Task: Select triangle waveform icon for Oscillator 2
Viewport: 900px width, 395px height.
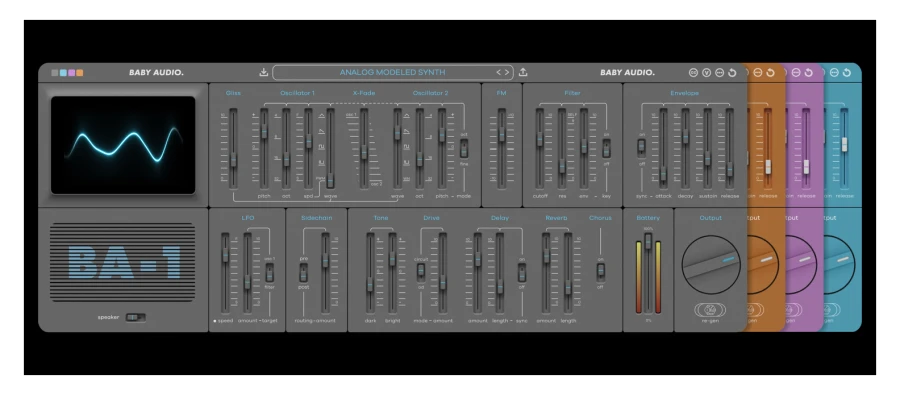Action: coord(406,115)
